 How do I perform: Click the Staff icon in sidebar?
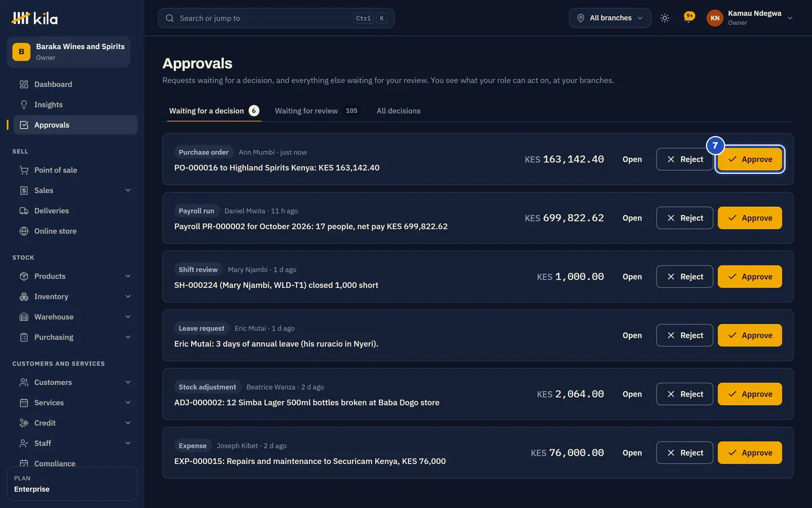[x=24, y=443]
